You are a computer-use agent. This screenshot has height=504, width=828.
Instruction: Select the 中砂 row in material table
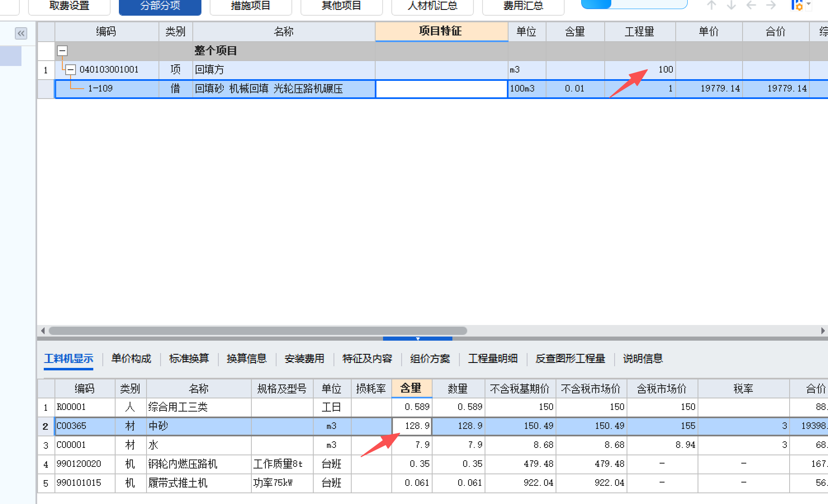pos(158,426)
